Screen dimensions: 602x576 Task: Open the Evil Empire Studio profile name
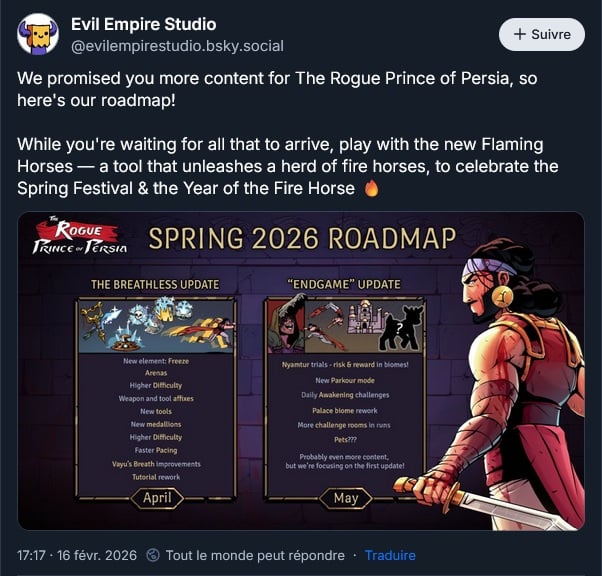pyautogui.click(x=144, y=24)
